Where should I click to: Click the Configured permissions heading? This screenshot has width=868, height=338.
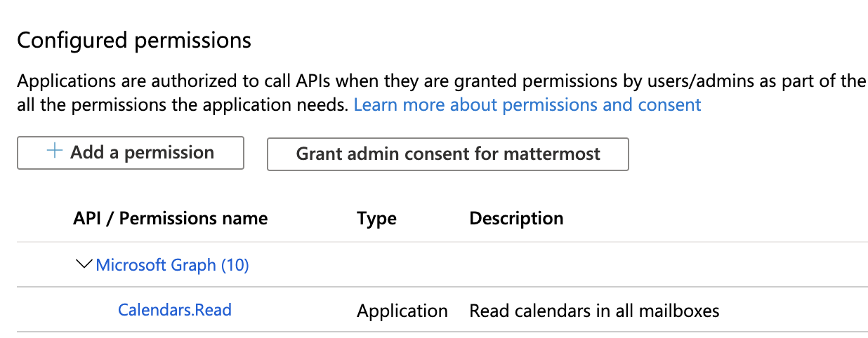[x=133, y=40]
